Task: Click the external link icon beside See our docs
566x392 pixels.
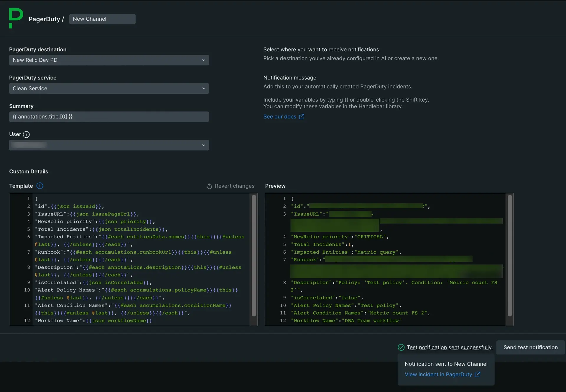Action: pos(302,117)
